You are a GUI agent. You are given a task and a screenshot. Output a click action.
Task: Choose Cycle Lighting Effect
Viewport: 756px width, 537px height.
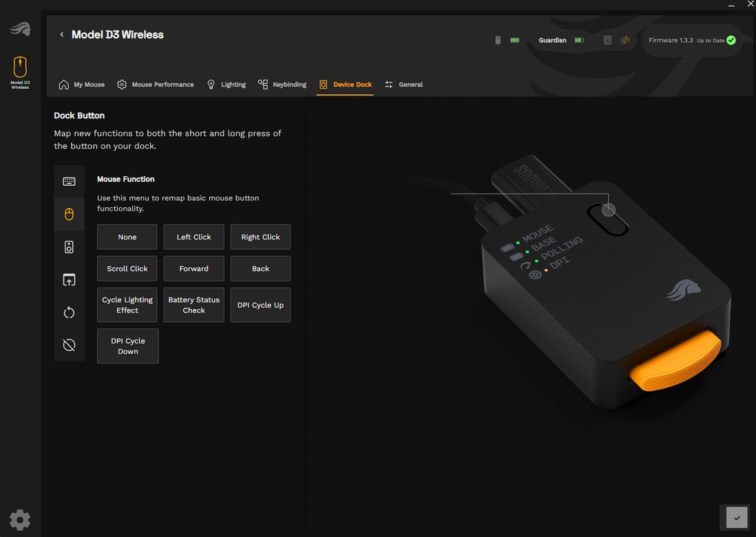click(127, 305)
